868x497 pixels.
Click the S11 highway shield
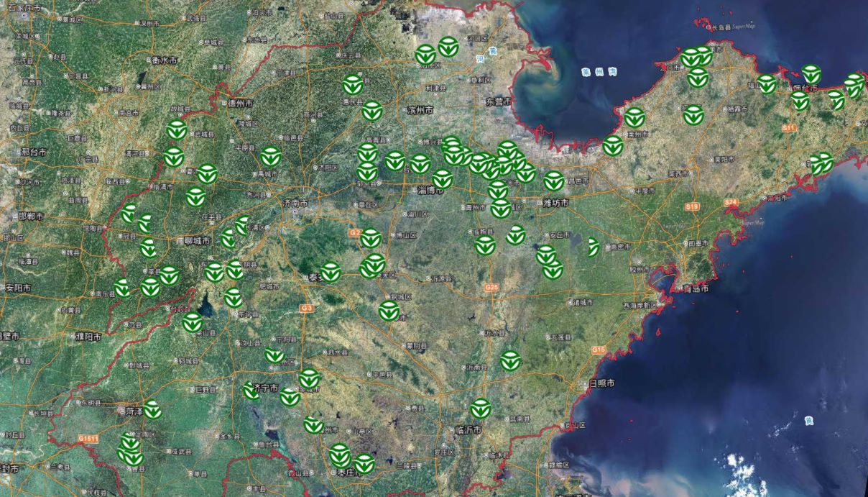pos(790,127)
